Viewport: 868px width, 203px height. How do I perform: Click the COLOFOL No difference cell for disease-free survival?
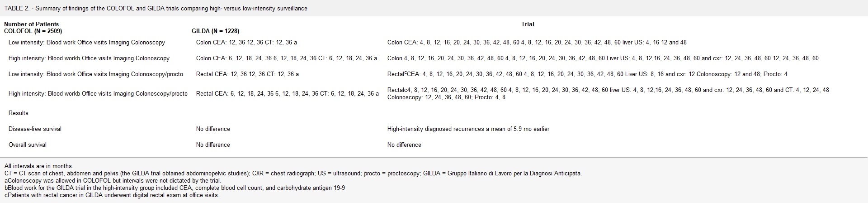213,129
